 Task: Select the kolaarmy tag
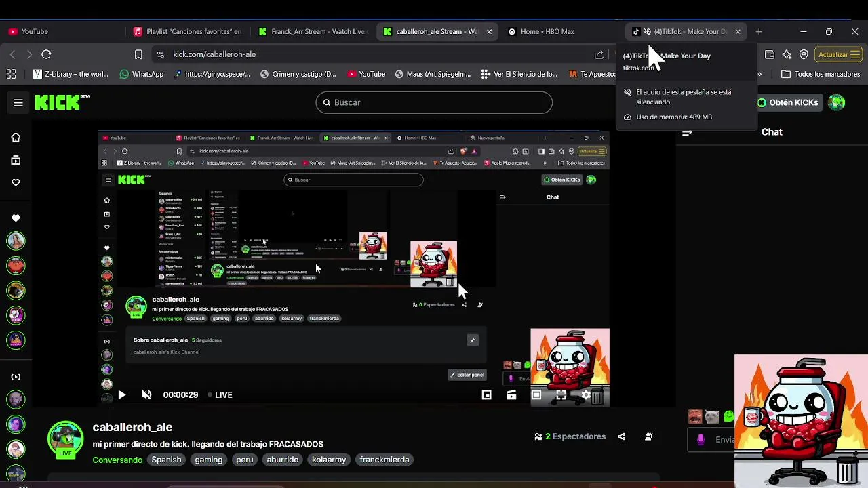click(x=329, y=460)
